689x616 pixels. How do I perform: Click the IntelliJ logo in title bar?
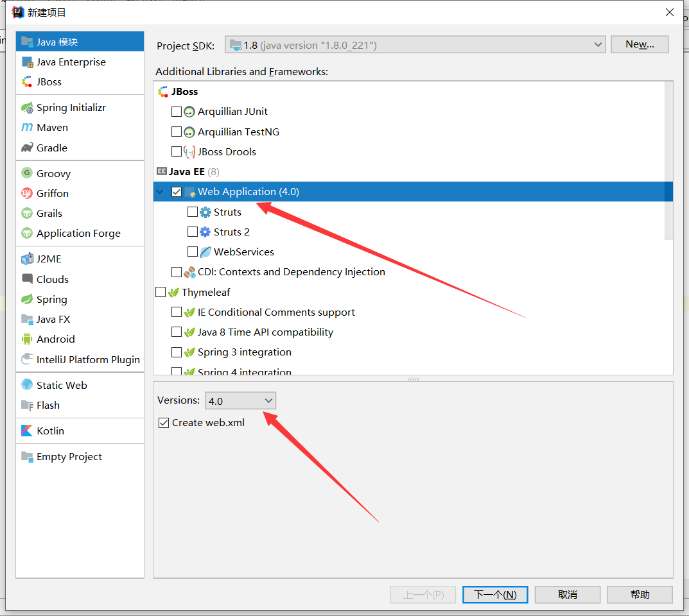tap(17, 12)
